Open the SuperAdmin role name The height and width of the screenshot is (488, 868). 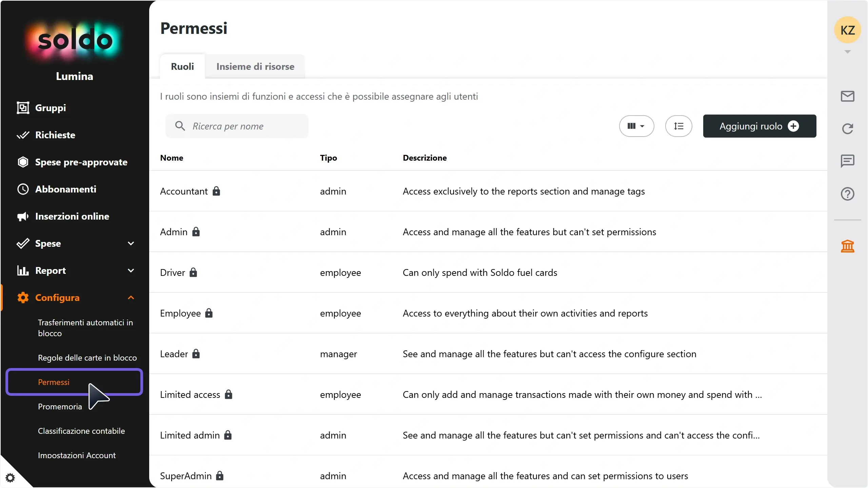coord(186,476)
